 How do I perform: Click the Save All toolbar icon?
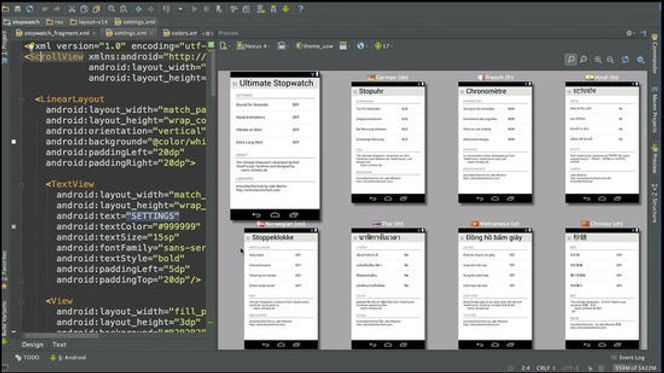point(17,8)
